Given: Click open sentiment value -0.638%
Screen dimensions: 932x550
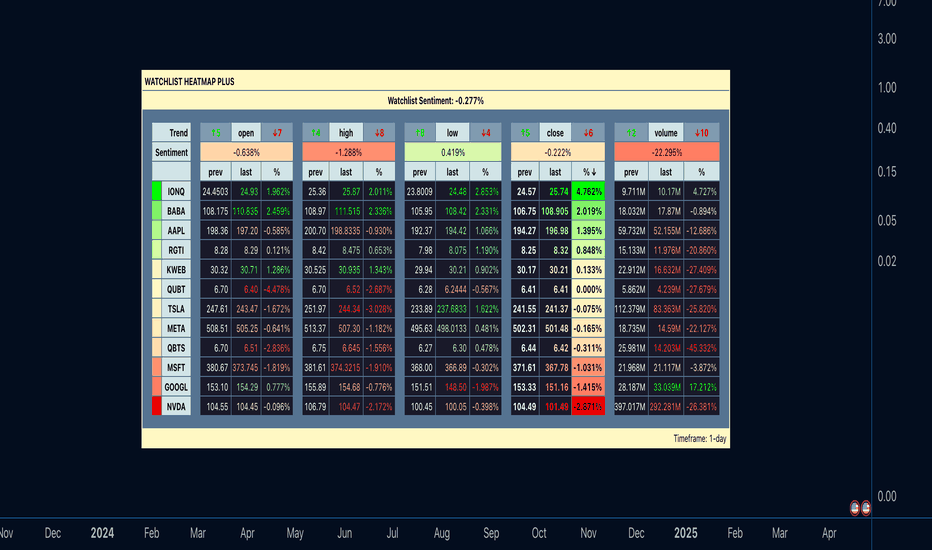Looking at the screenshot, I should coord(247,152).
